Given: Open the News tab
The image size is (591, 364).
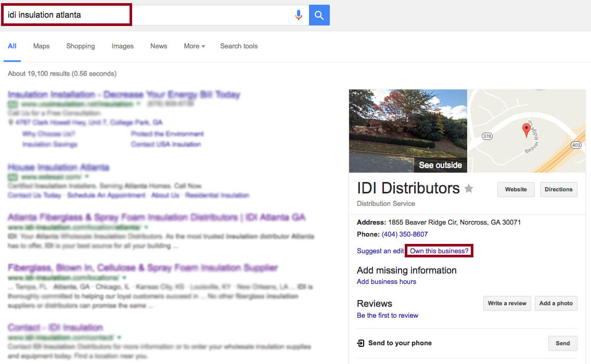Looking at the screenshot, I should tap(159, 46).
